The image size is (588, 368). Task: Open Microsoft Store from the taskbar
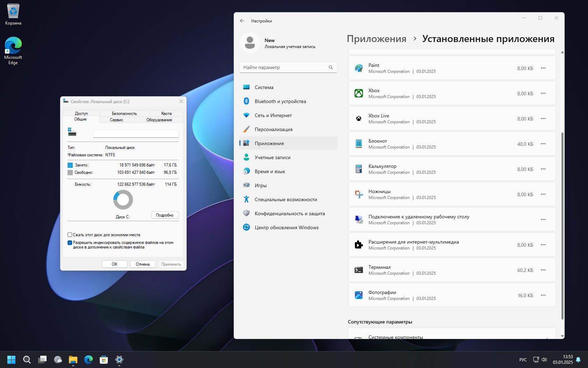pyautogui.click(x=104, y=360)
